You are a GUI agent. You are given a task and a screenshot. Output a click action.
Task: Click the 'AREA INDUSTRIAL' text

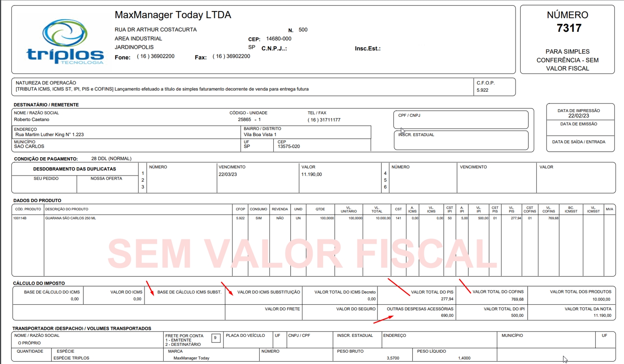coord(138,39)
